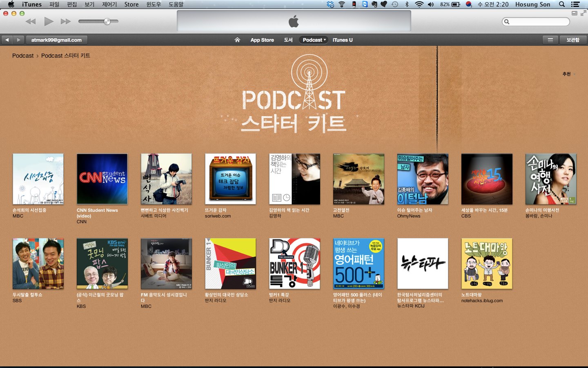
Task: Open Notification Center list icon
Action: point(576,4)
